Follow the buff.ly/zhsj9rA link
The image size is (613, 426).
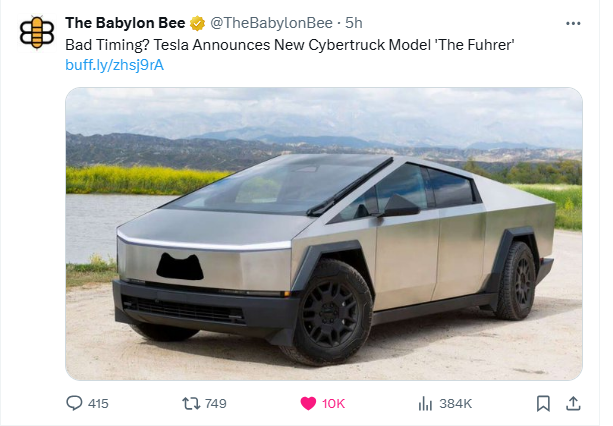pyautogui.click(x=114, y=65)
